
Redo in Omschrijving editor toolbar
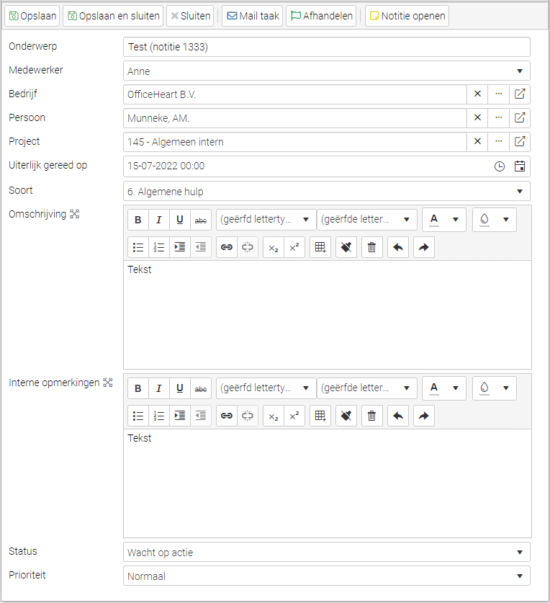(424, 247)
